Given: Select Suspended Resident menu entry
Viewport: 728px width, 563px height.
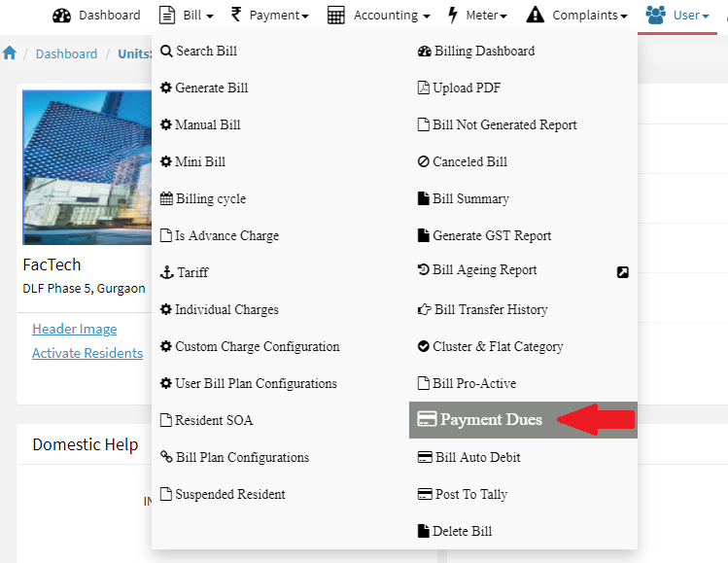Looking at the screenshot, I should point(223,494).
